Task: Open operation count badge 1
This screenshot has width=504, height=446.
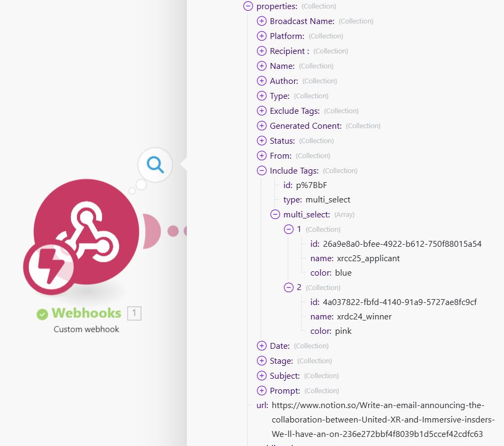Action: 135,313
